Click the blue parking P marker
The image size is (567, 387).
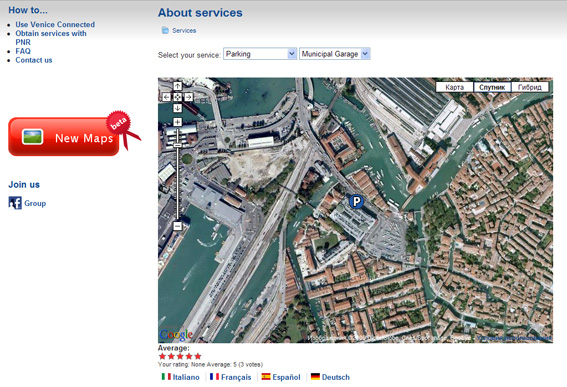pos(356,201)
